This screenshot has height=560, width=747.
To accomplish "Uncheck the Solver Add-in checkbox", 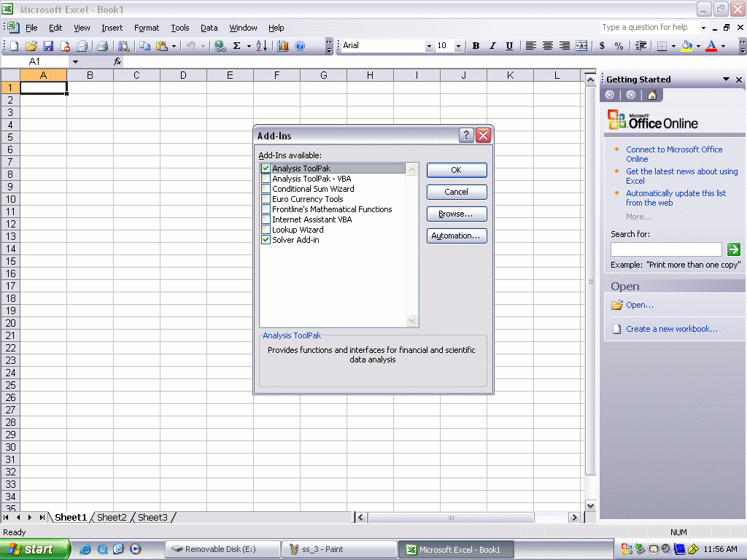I will coord(266,240).
